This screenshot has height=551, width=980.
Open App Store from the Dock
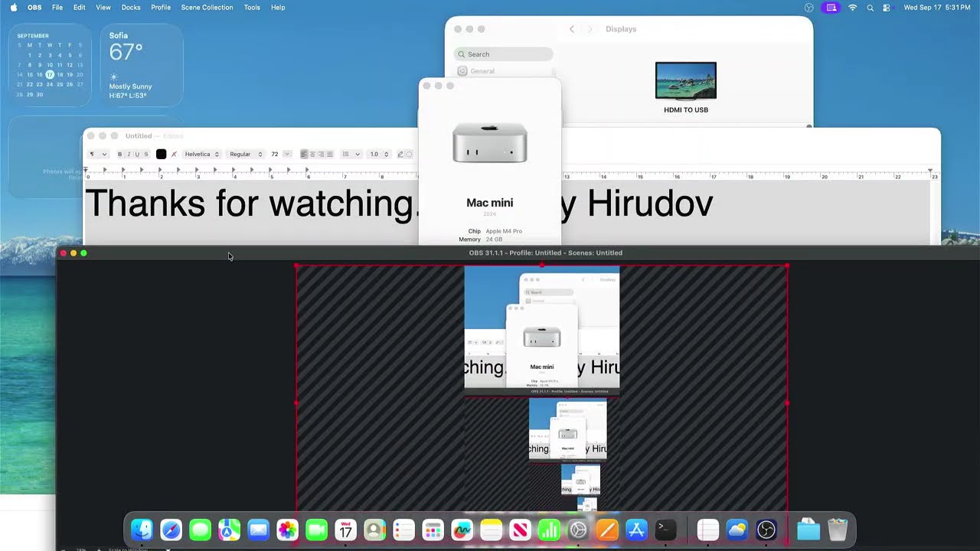(636, 530)
